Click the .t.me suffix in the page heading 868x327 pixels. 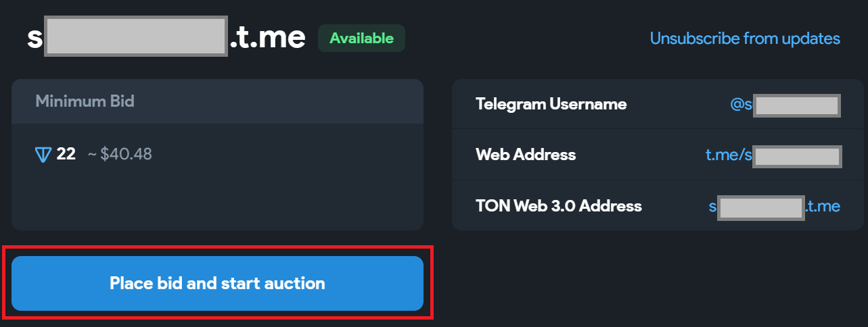267,37
